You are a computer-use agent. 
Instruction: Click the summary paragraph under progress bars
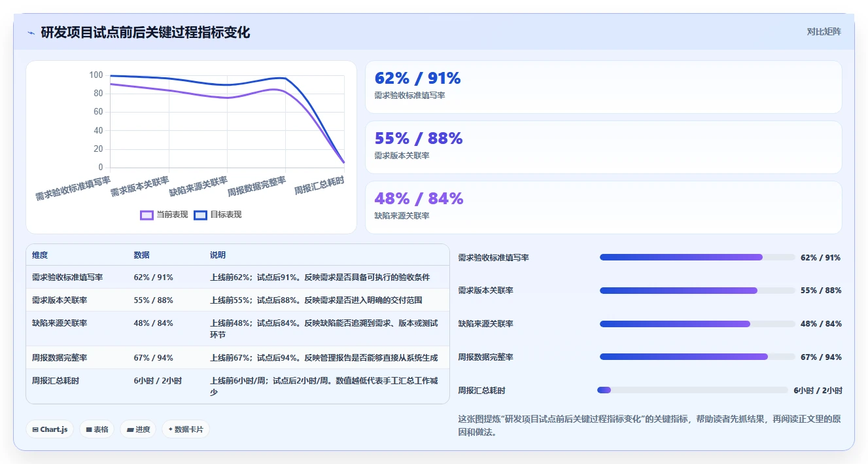(649, 425)
